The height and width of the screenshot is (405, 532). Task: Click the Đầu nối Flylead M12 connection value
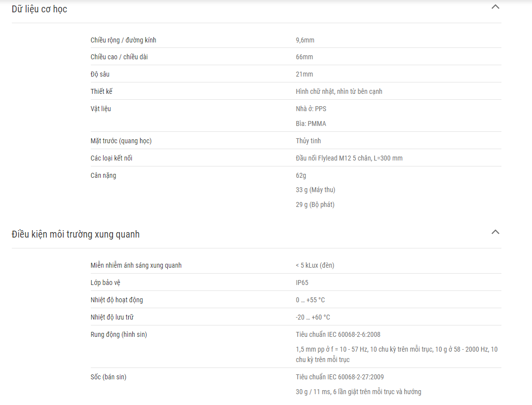(x=349, y=158)
